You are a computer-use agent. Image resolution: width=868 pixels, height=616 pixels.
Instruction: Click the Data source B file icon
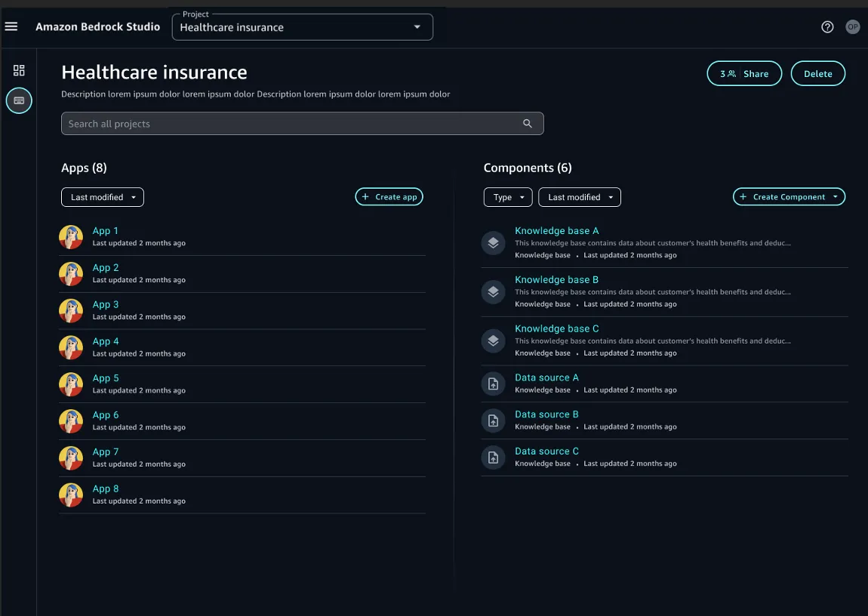click(x=493, y=420)
